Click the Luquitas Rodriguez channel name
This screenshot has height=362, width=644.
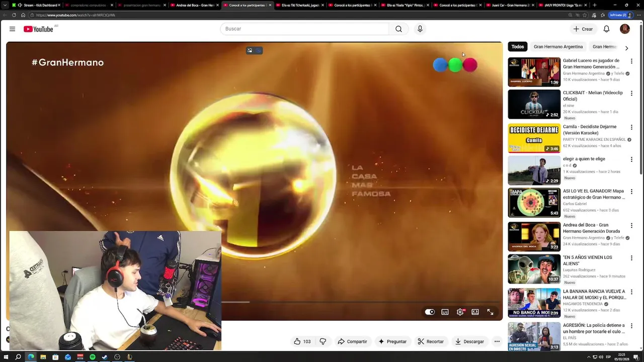[579, 270]
